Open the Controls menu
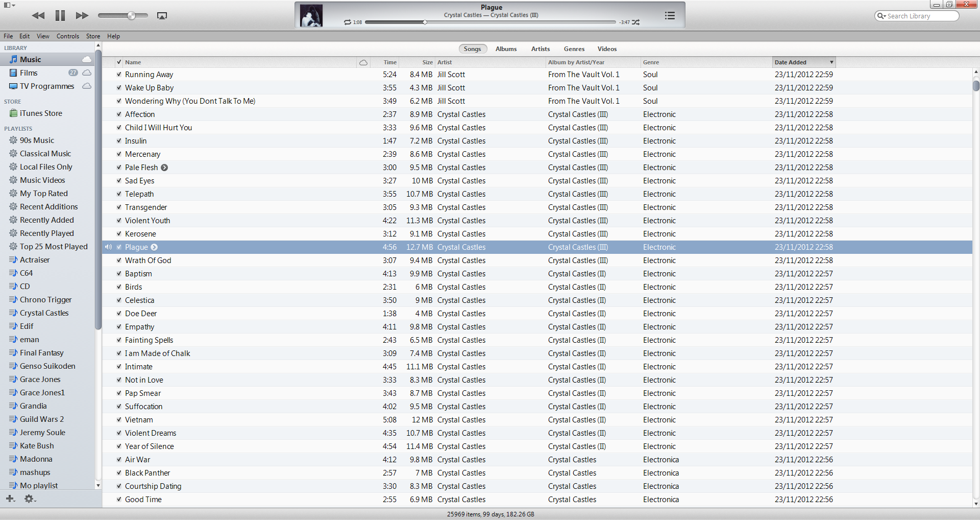This screenshot has height=520, width=980. pyautogui.click(x=68, y=36)
